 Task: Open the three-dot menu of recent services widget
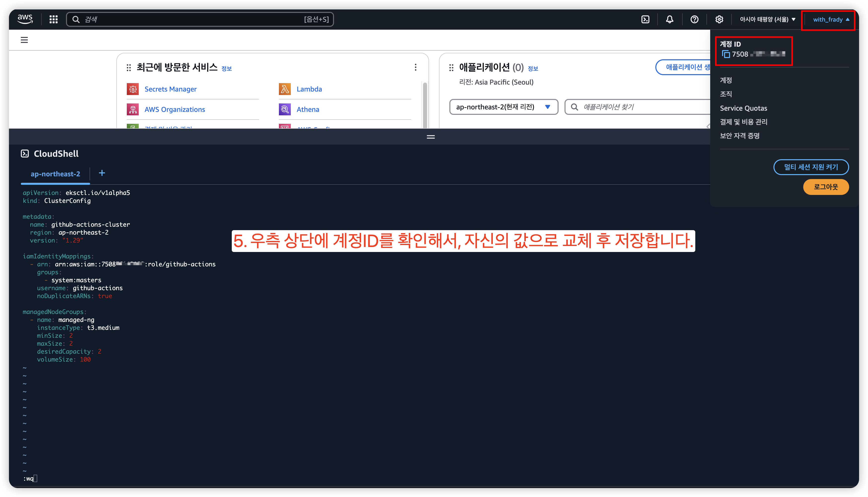(x=415, y=67)
